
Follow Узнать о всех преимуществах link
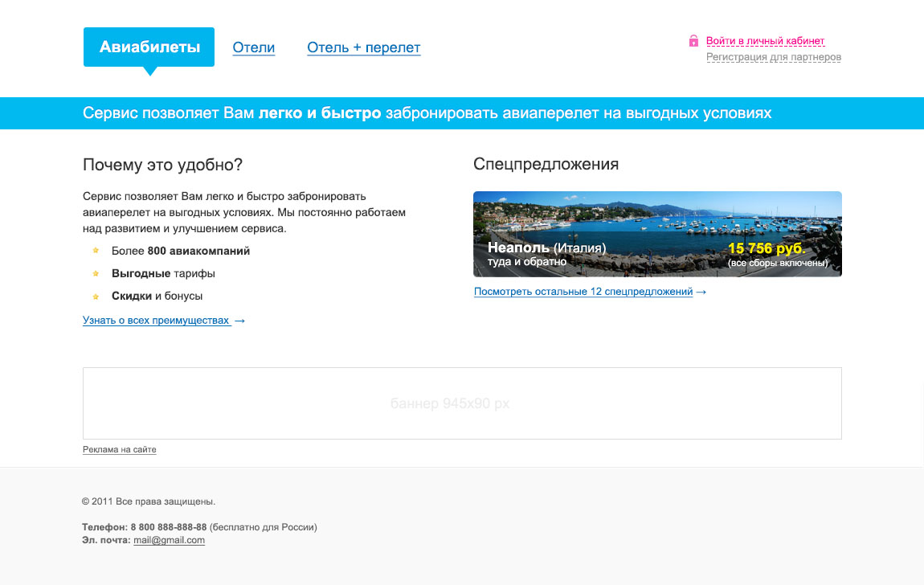(x=156, y=321)
